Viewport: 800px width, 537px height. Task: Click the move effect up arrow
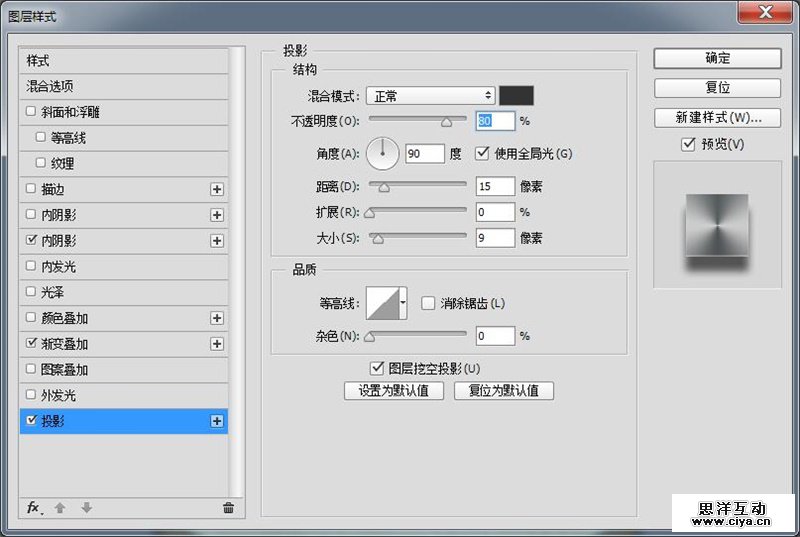click(60, 507)
